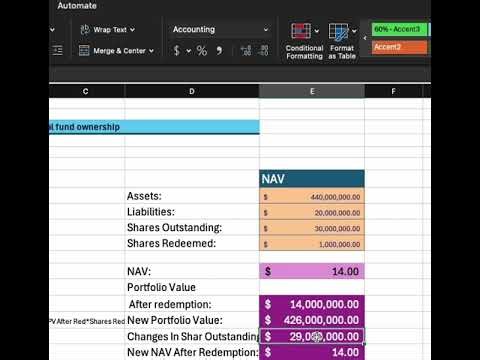Select the 1,000,000.00 shares redeemed cell
The height and width of the screenshot is (360, 480).
coord(312,243)
